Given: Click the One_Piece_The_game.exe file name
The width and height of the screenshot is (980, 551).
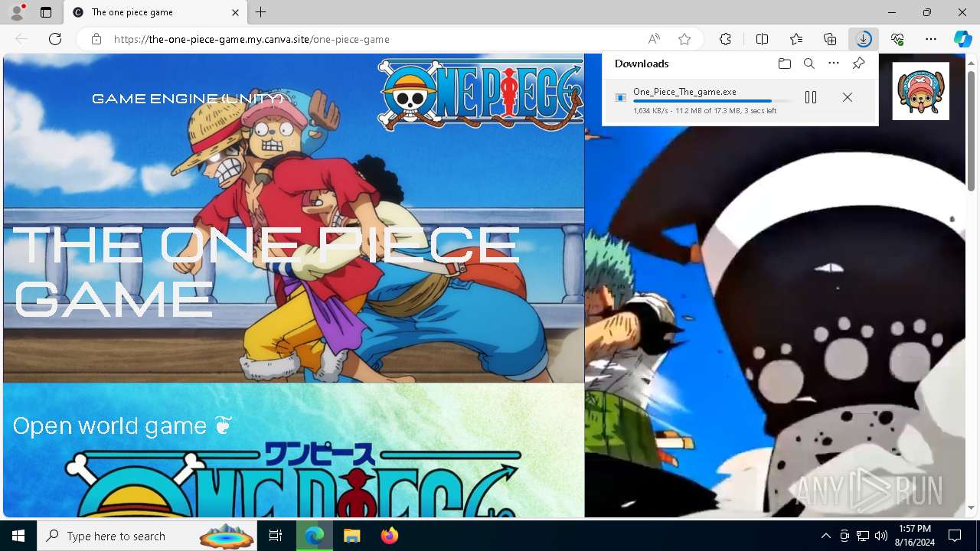Looking at the screenshot, I should click(x=684, y=92).
